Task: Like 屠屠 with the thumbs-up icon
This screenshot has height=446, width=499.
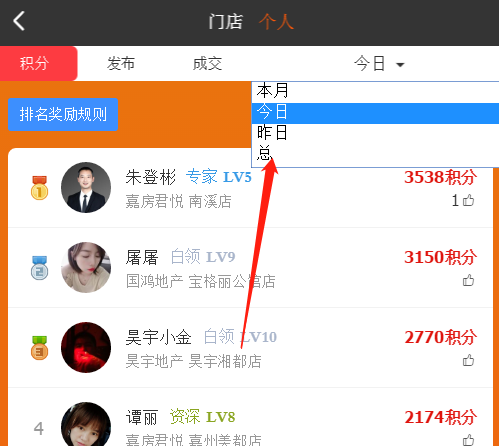Action: pos(468,280)
